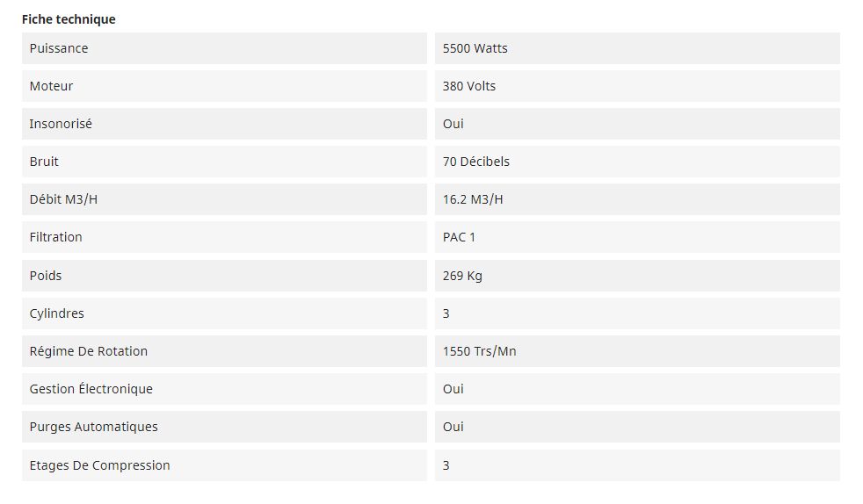
Task: Click the Bruit row label
Action: click(x=45, y=162)
